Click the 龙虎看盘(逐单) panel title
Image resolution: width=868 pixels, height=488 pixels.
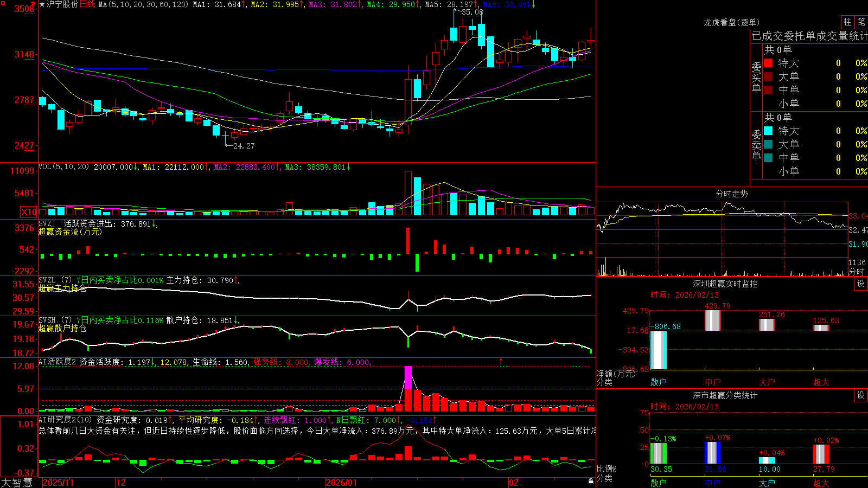(731, 22)
